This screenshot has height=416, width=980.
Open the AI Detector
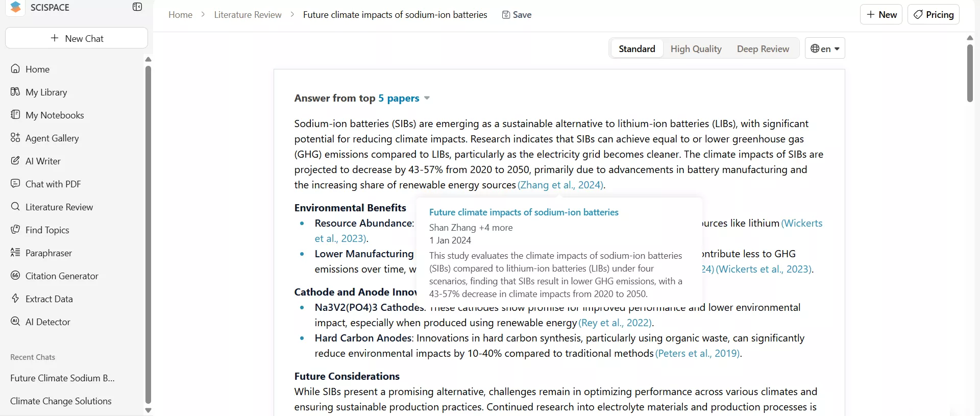click(x=47, y=322)
